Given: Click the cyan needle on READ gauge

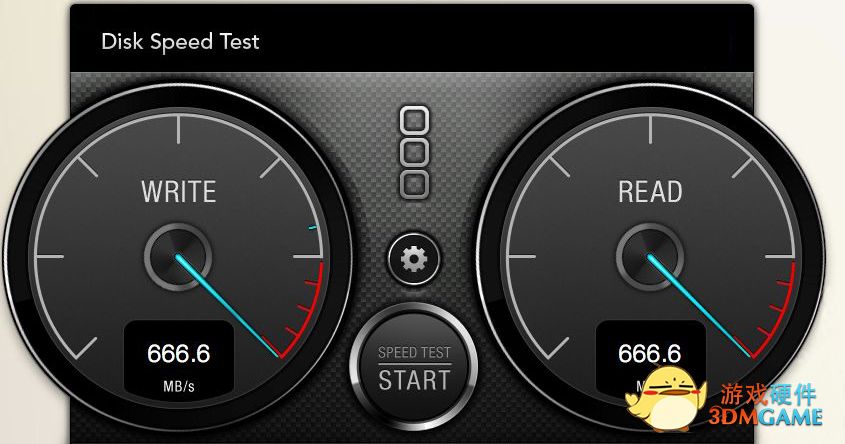Looking at the screenshot, I should click(699, 306).
